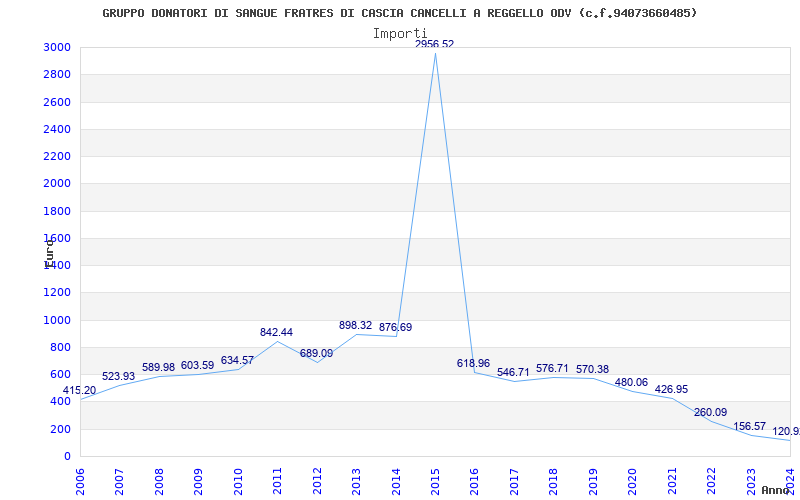Click the 603.59 data label
800x500 pixels.
point(197,365)
